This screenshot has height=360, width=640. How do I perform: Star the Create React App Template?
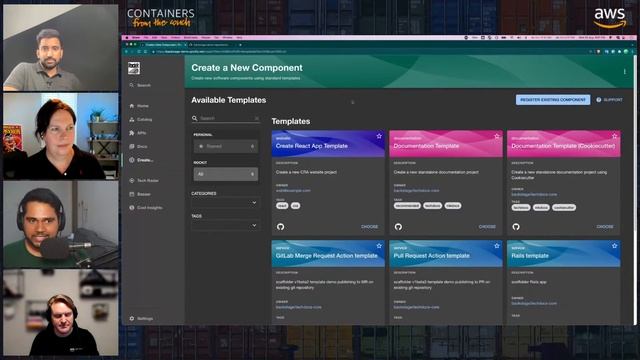coord(379,136)
